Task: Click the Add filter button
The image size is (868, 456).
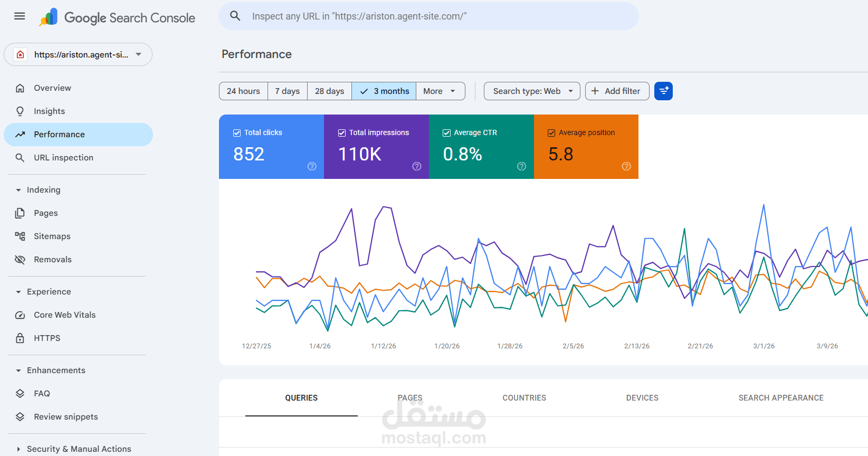Action: pos(617,91)
